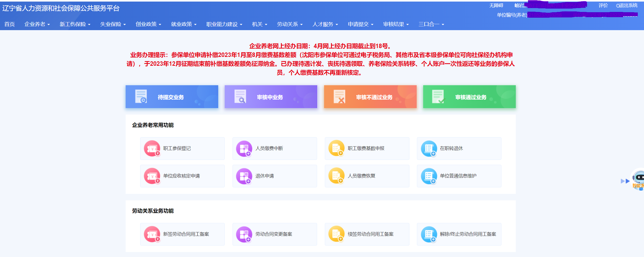Expand the 失业保险 dropdown menu
Viewport: 644px width, 257px height.
pyautogui.click(x=113, y=24)
